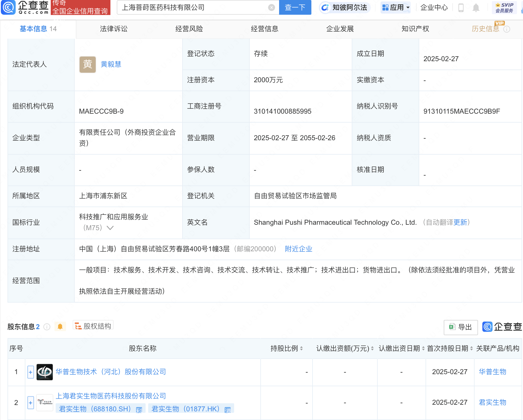
Task: Open 上海君实生物医药科技股份有限公司 link
Action: pyautogui.click(x=111, y=396)
